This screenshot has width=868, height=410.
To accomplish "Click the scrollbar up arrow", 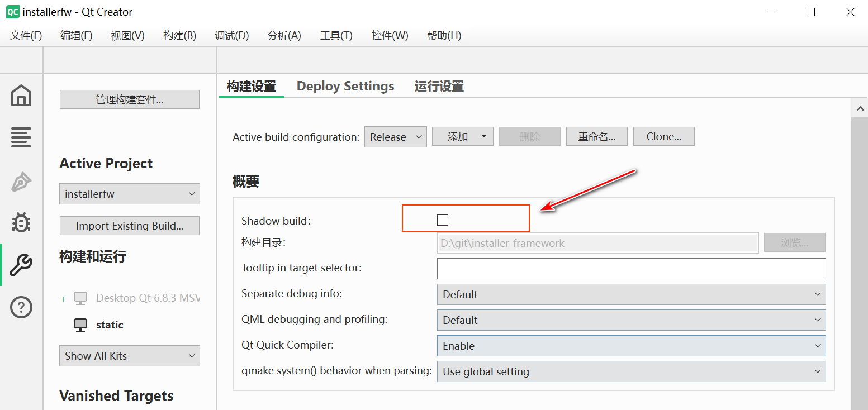I will click(859, 108).
